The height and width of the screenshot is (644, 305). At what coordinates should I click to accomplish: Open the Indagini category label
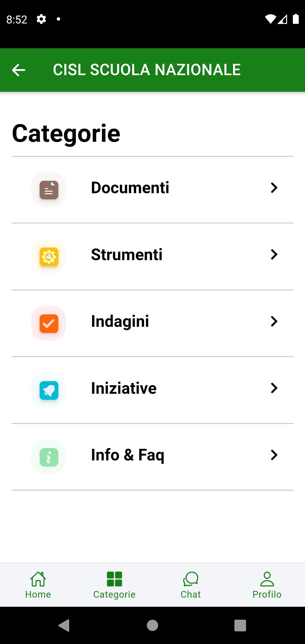[120, 321]
